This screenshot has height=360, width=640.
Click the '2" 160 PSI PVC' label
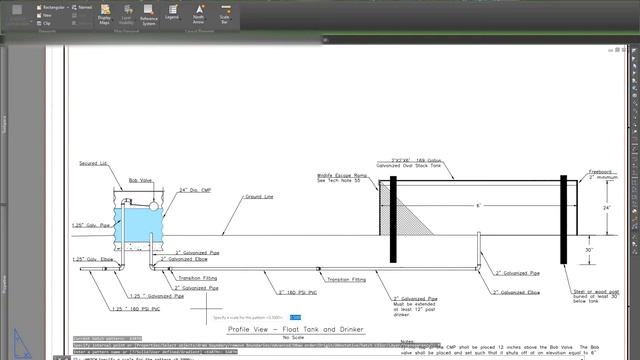pyautogui.click(x=298, y=292)
